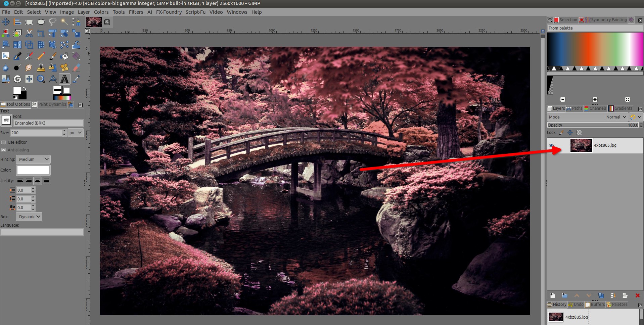644x325 pixels.
Task: Toggle visibility of 4xbz8u5.jpg layer
Action: (551, 145)
